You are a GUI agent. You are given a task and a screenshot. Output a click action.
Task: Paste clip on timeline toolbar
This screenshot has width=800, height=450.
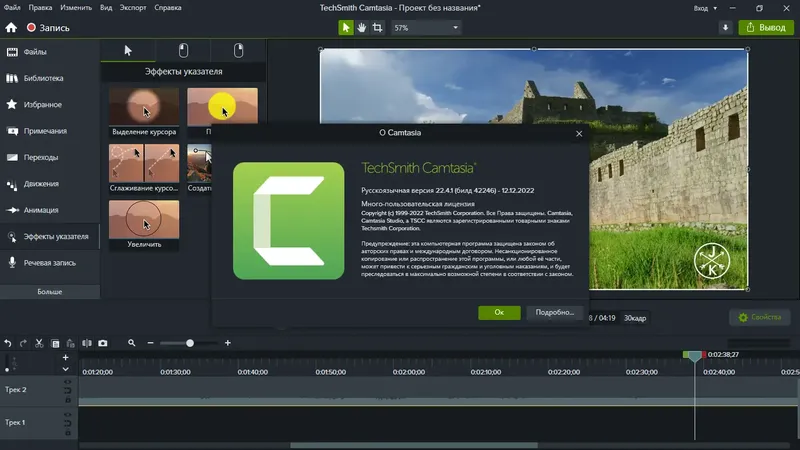(70, 343)
